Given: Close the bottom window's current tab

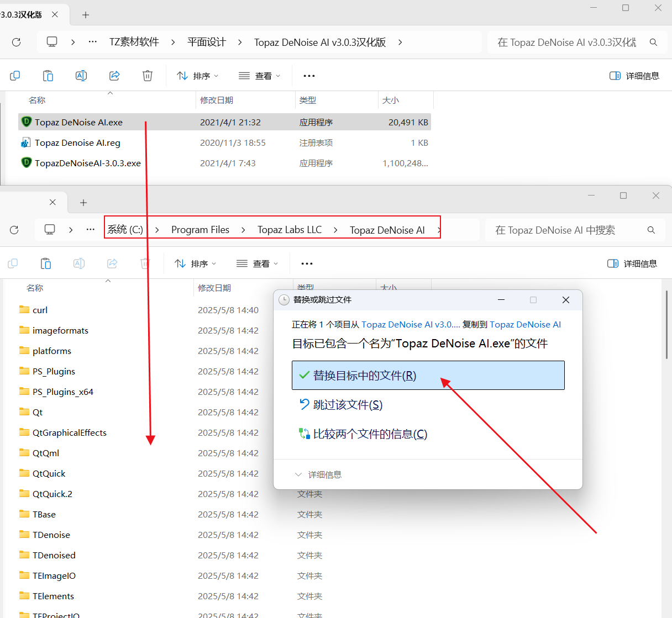Looking at the screenshot, I should point(53,202).
